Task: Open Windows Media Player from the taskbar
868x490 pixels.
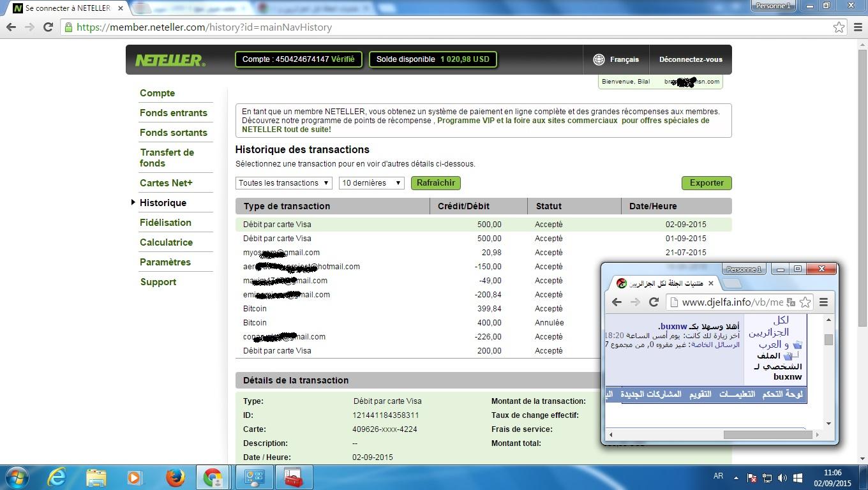Action: [x=135, y=477]
